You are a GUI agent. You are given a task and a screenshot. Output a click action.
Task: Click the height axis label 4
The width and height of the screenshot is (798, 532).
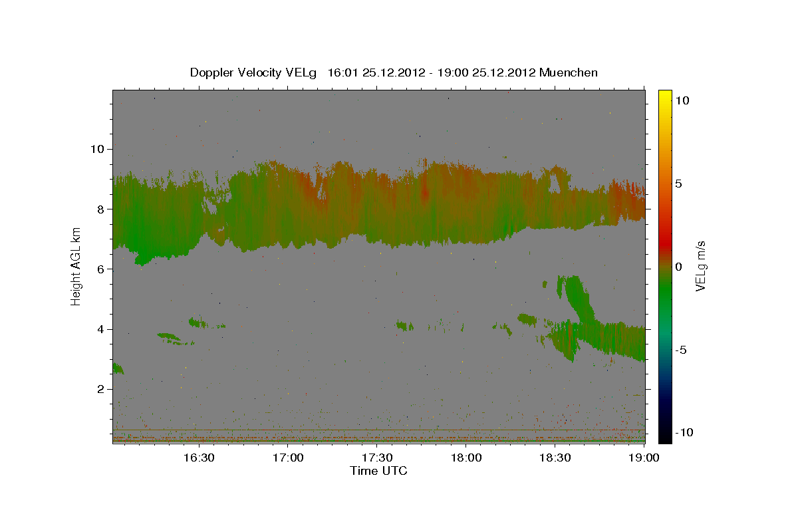coord(102,329)
